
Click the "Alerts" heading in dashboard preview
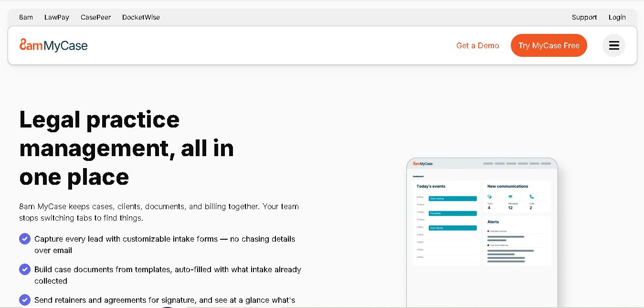tap(493, 222)
